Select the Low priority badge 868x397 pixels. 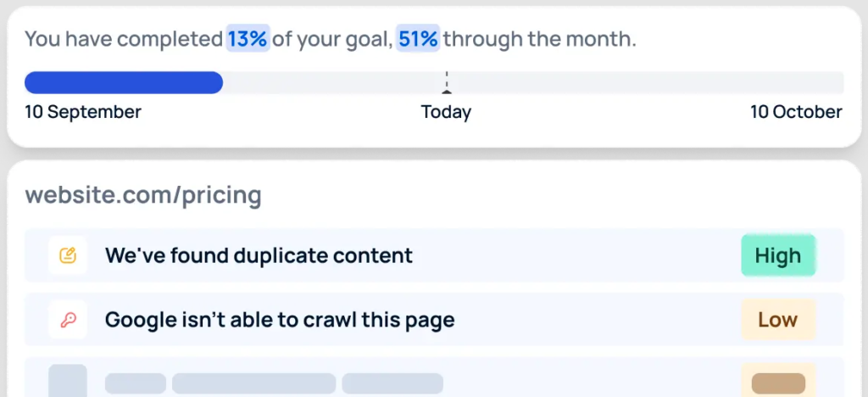[777, 320]
